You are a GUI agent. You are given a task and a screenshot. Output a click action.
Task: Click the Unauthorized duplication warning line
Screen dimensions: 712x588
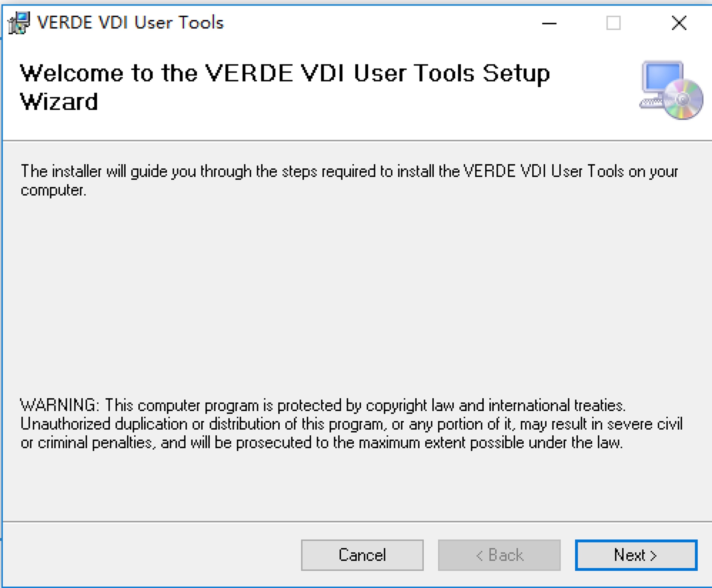(351, 424)
